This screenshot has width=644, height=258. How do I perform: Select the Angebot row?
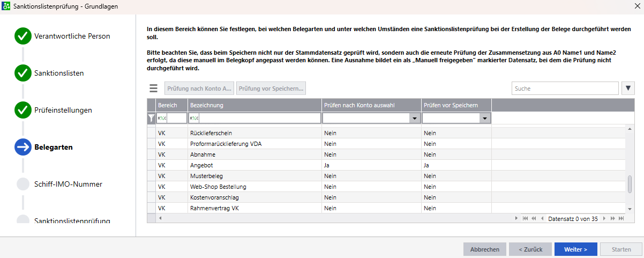(x=387, y=165)
